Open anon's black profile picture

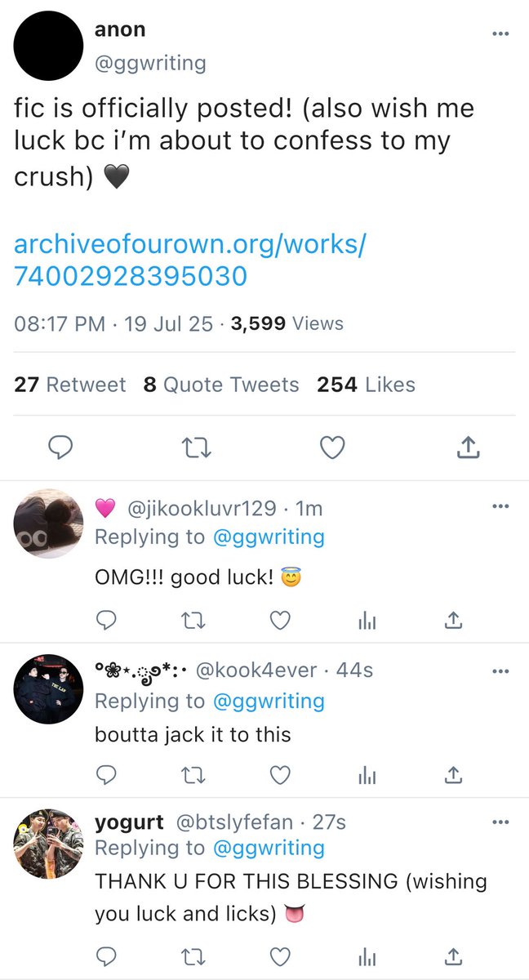coord(48,46)
